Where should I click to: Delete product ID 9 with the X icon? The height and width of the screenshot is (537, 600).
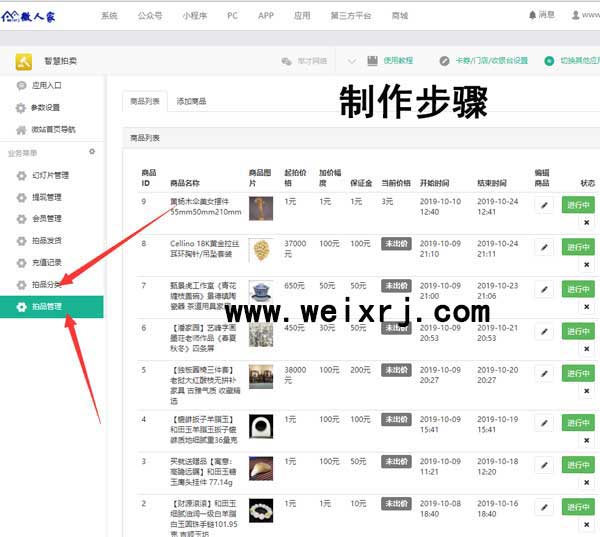(586, 222)
